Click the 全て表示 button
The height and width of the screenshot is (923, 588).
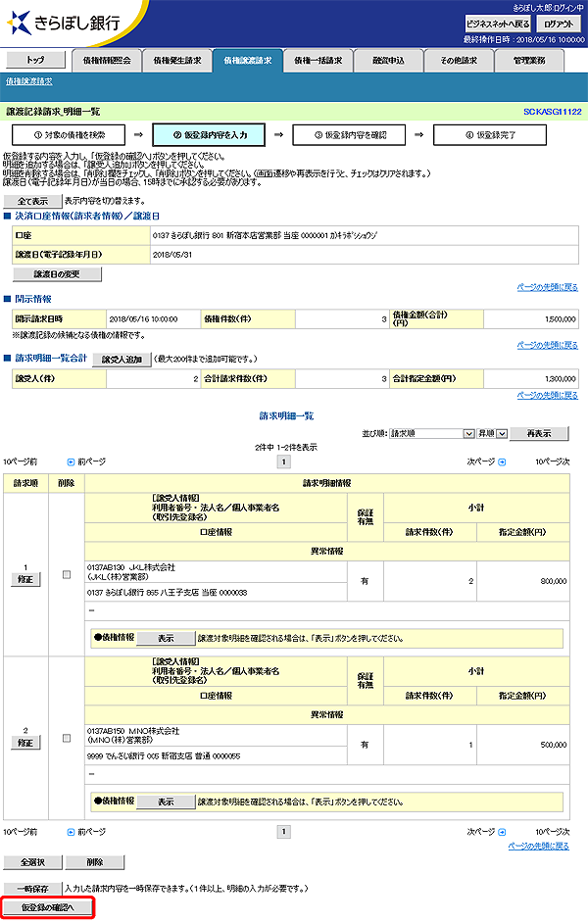click(33, 201)
